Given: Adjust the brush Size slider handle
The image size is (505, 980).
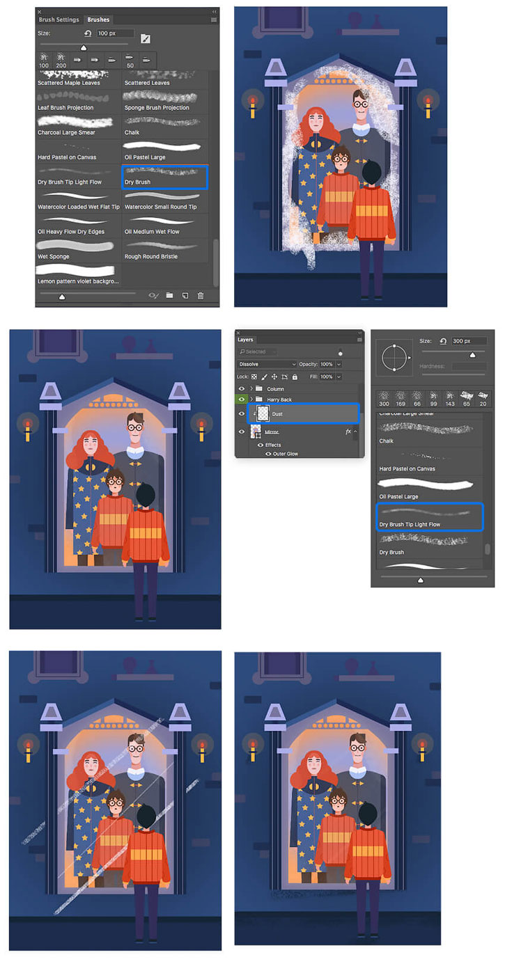Looking at the screenshot, I should 84,48.
